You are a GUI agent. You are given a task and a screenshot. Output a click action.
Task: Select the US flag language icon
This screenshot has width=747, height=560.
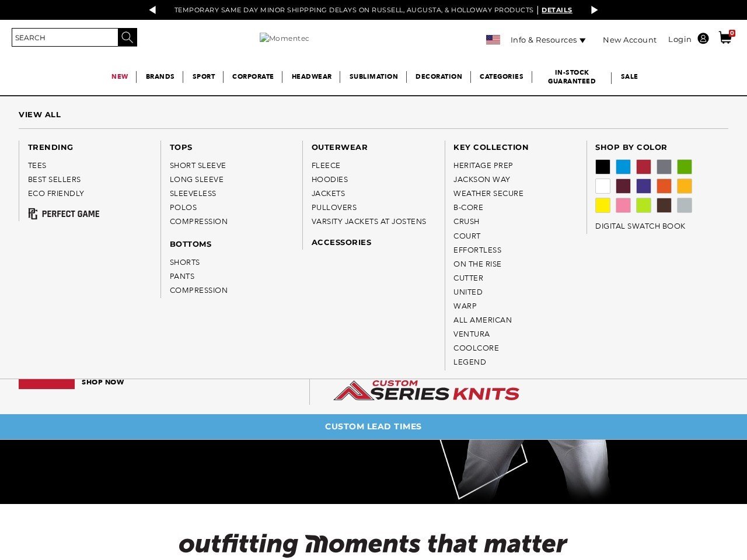493,39
